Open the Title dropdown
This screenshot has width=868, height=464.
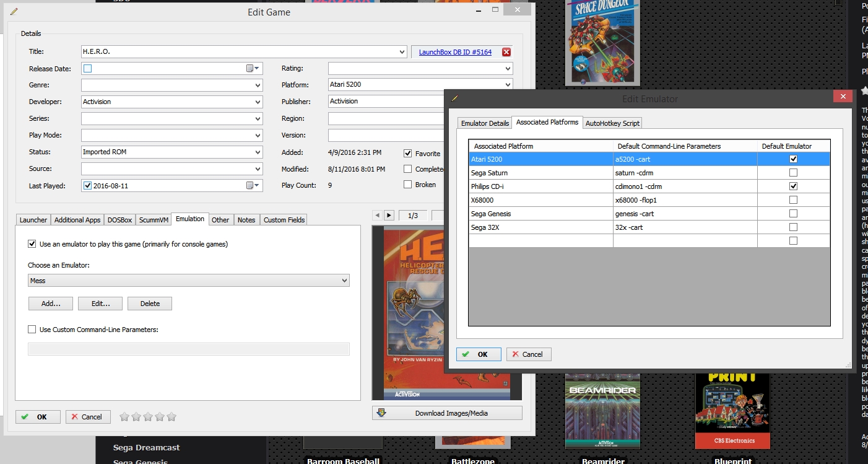coord(402,52)
